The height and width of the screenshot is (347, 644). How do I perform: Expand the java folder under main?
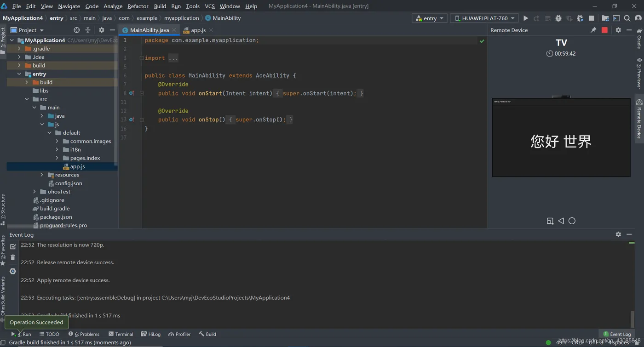click(42, 116)
